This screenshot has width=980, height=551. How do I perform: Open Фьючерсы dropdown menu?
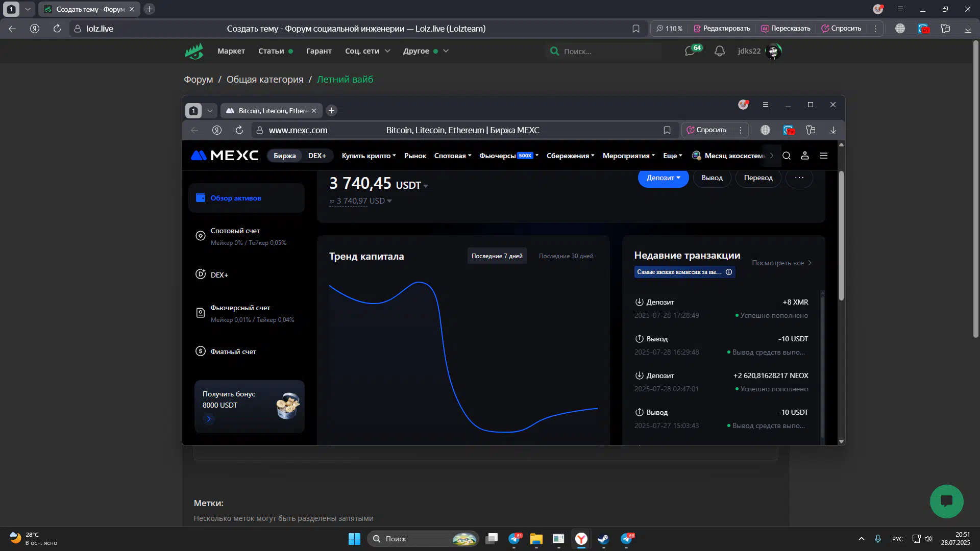click(509, 156)
